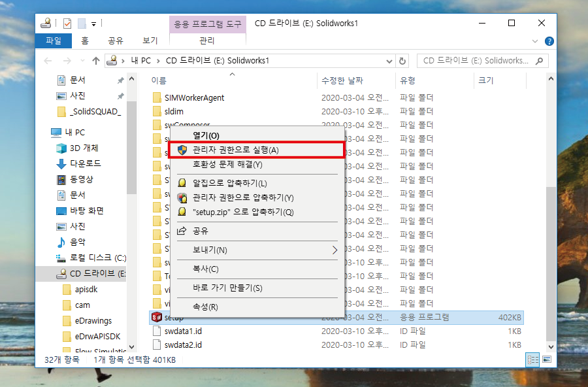Choose 복사(C) in the context menu
This screenshot has width=588, height=387.
coord(206,269)
